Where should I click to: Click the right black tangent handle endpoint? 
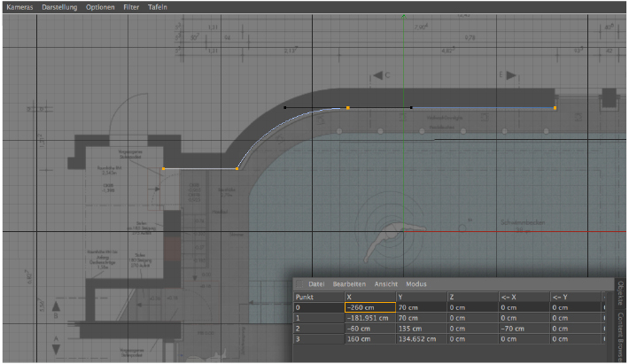(x=411, y=108)
